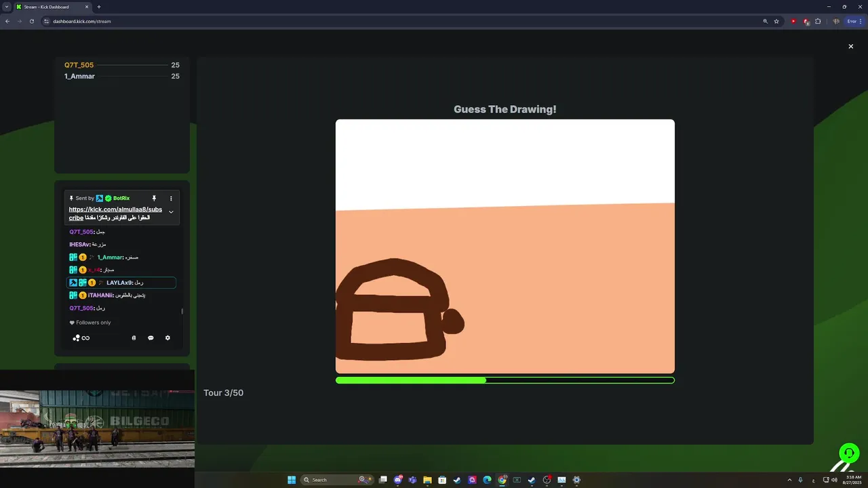The height and width of the screenshot is (488, 868).
Task: Click the drawing canvas image
Action: (x=505, y=246)
